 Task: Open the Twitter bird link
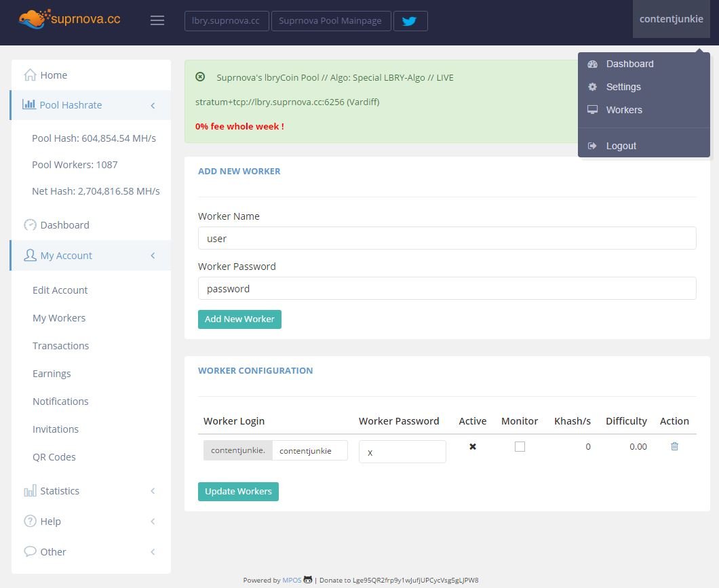pyautogui.click(x=410, y=21)
